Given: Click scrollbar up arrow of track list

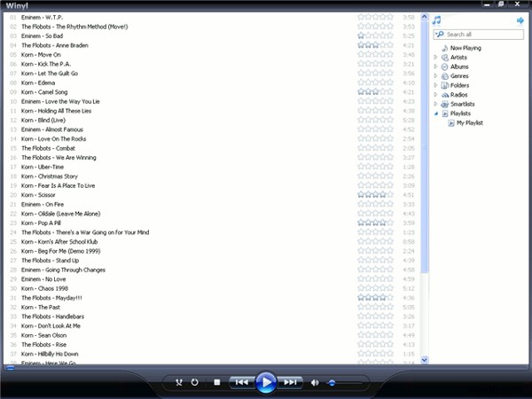Looking at the screenshot, I should (x=424, y=17).
